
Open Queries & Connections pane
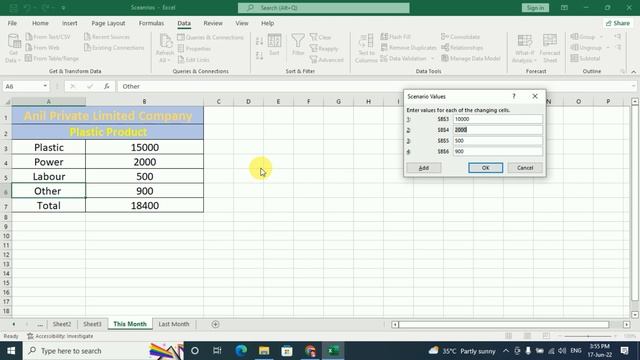(211, 37)
